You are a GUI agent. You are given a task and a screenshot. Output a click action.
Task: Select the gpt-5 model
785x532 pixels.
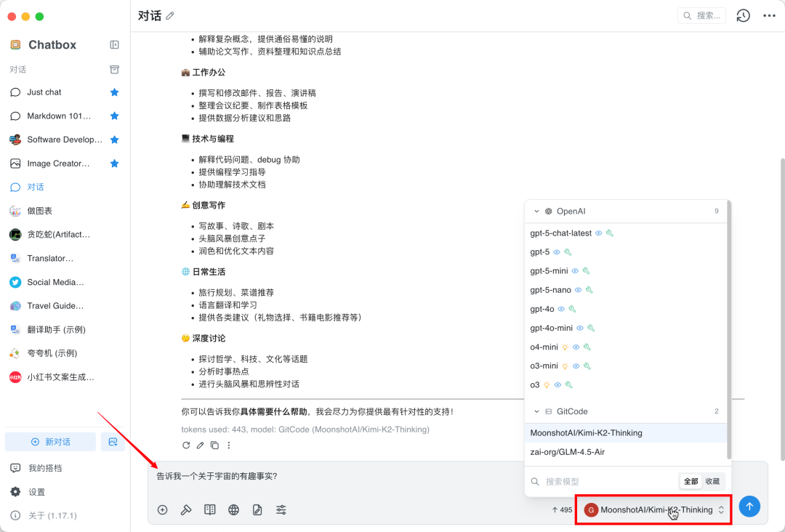tap(626, 251)
